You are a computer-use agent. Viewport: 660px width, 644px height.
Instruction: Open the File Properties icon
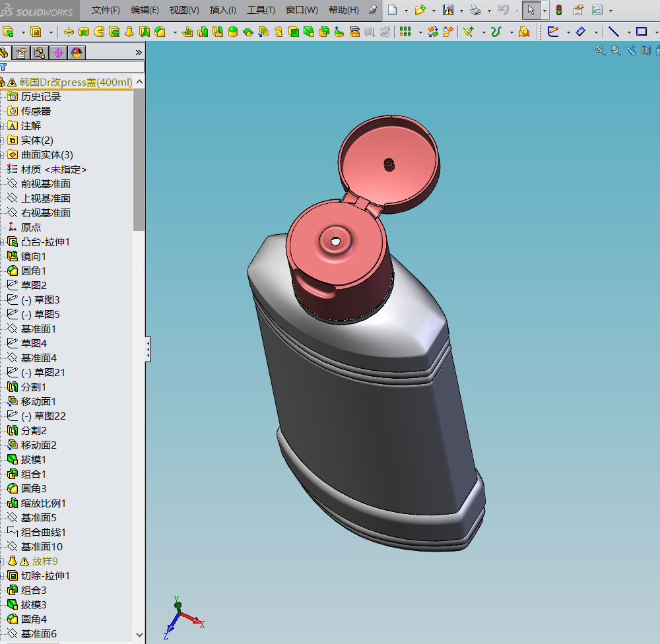pos(578,10)
